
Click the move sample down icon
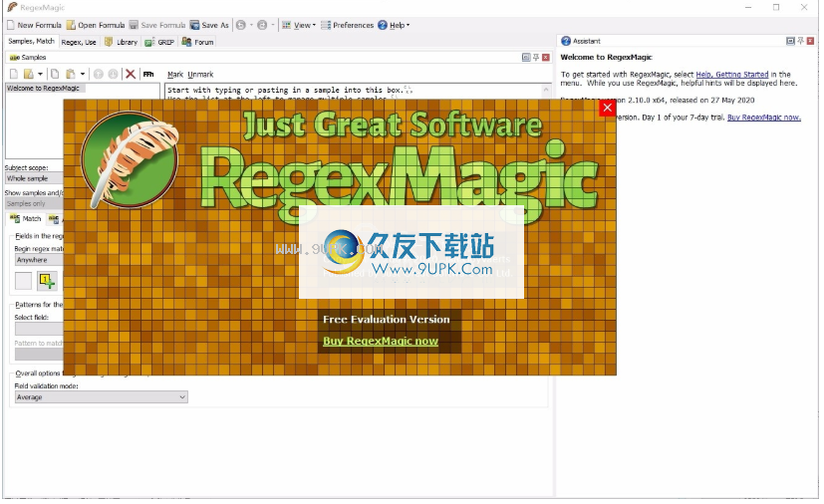point(113,74)
